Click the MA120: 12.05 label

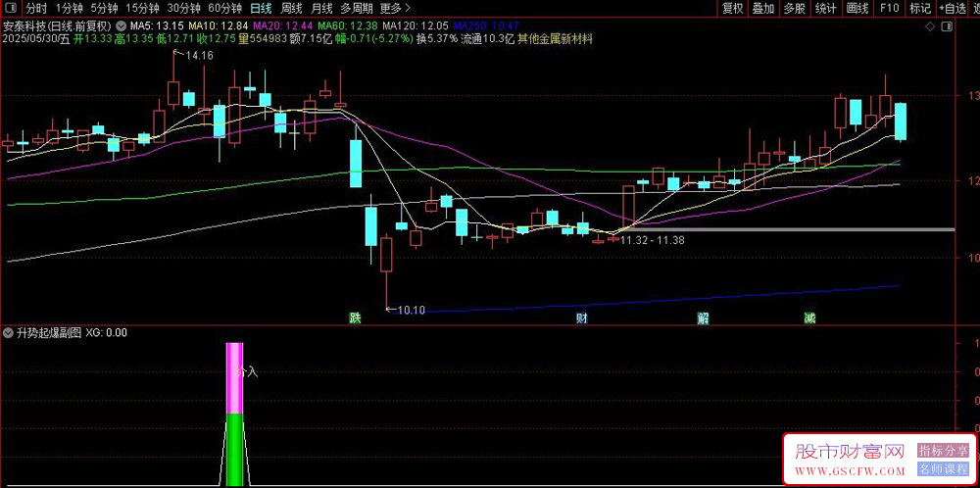pos(416,26)
